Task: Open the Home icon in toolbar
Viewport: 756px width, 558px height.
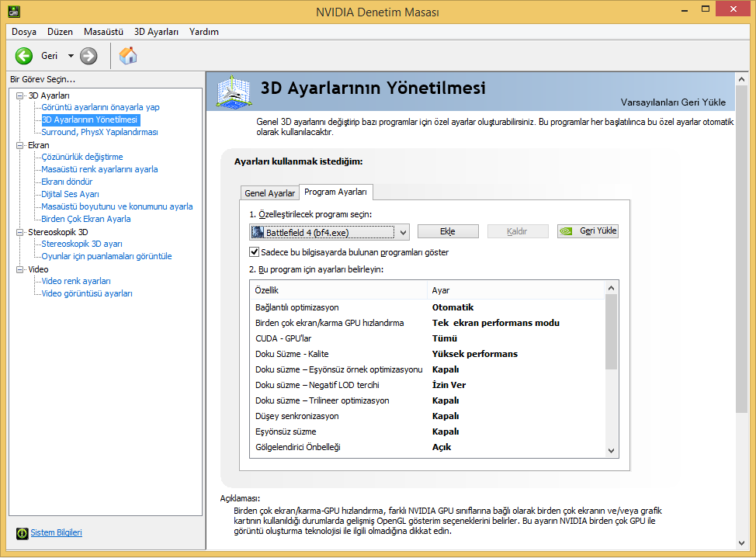Action: [x=128, y=56]
